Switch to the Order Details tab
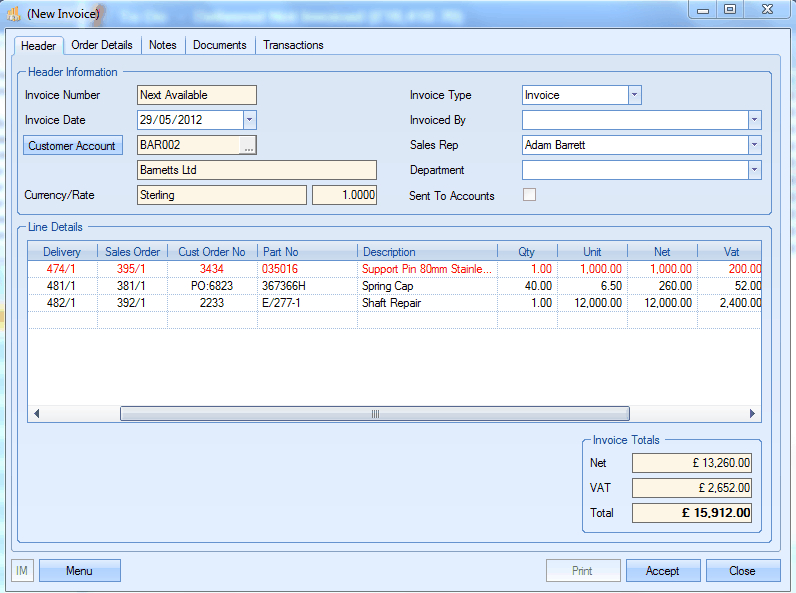Viewport: 796px width, 593px height. 102,45
